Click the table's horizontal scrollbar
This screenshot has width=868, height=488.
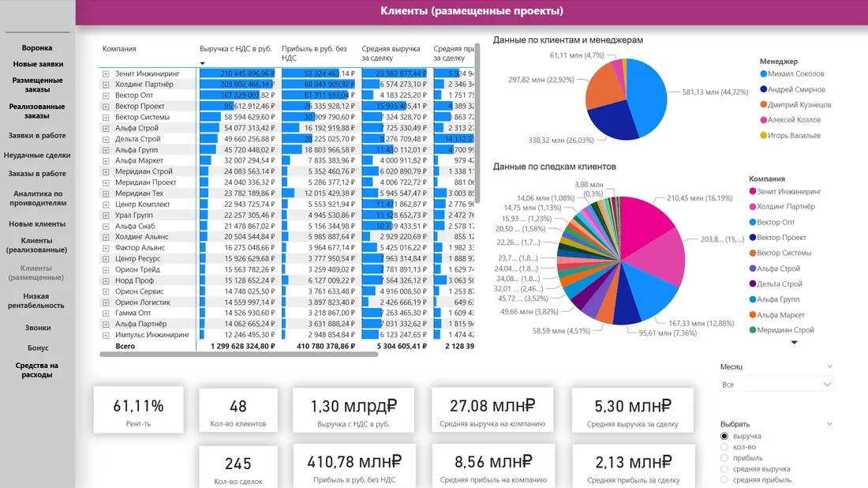(238, 355)
